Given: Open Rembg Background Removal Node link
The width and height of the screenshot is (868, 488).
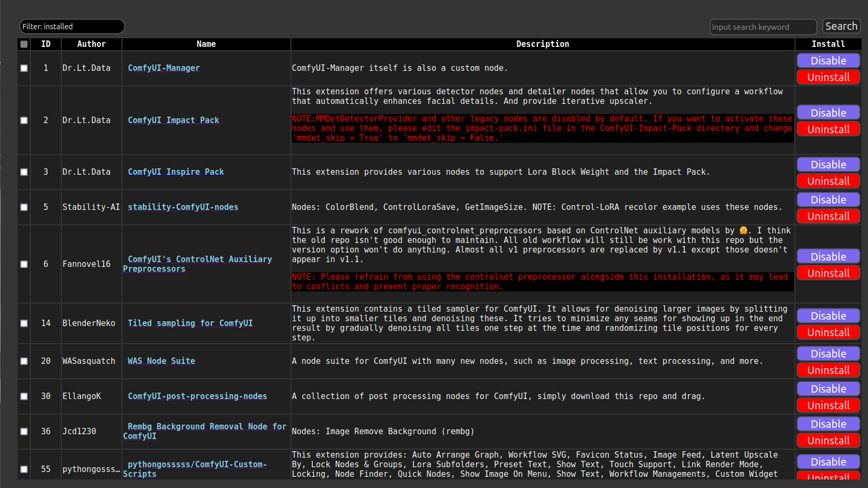Looking at the screenshot, I should tap(205, 432).
